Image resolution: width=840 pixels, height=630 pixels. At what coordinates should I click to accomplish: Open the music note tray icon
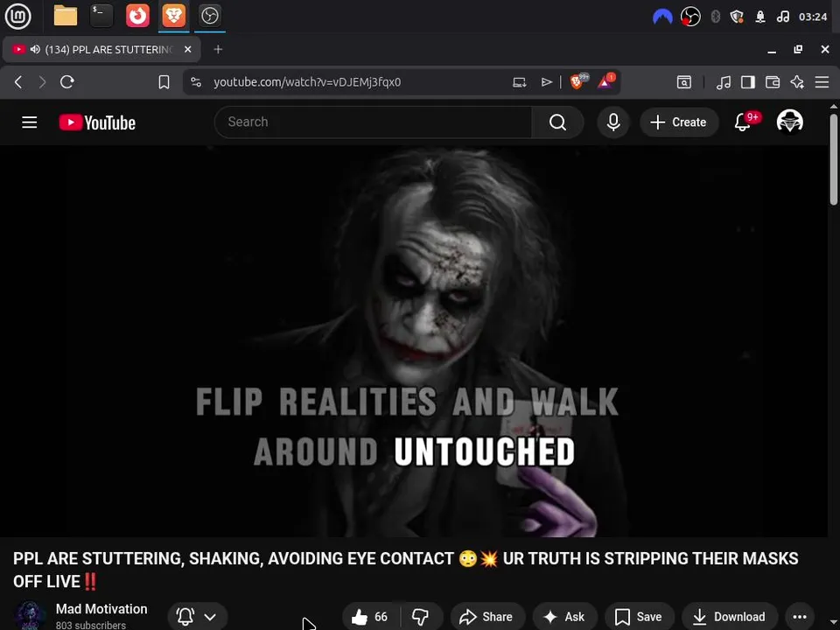pyautogui.click(x=782, y=17)
